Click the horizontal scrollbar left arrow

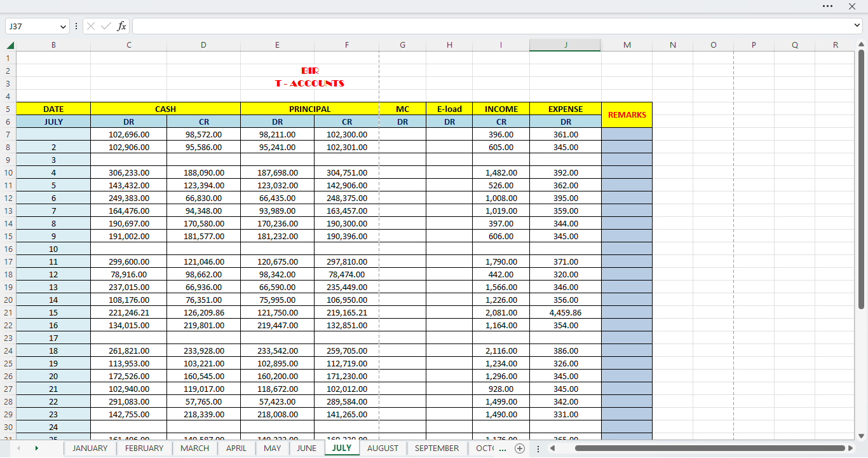(552, 448)
